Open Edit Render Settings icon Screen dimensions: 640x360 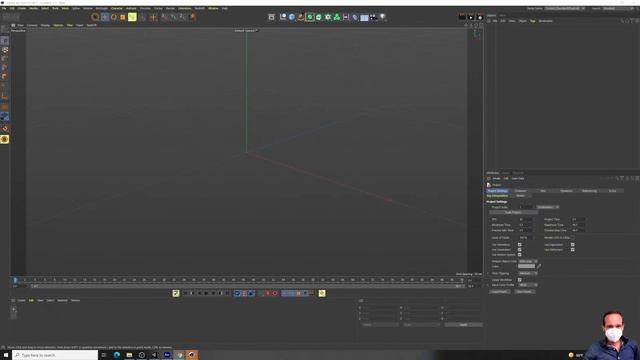[x=480, y=17]
